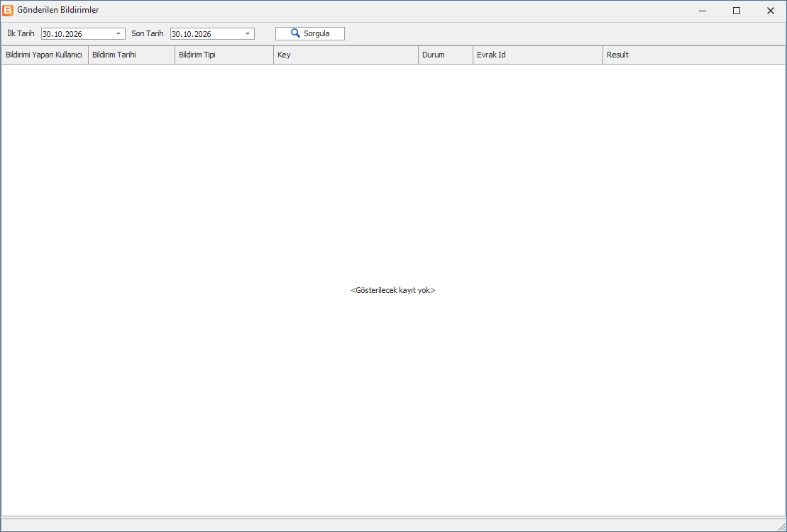Sort by Durum column header
The height and width of the screenshot is (532, 787).
pos(446,55)
